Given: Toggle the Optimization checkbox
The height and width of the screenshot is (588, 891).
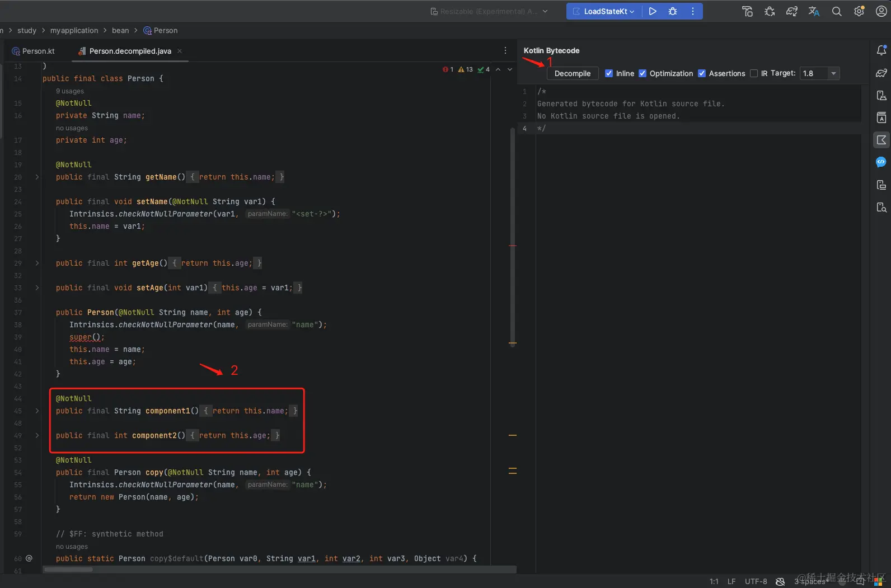Looking at the screenshot, I should (643, 73).
